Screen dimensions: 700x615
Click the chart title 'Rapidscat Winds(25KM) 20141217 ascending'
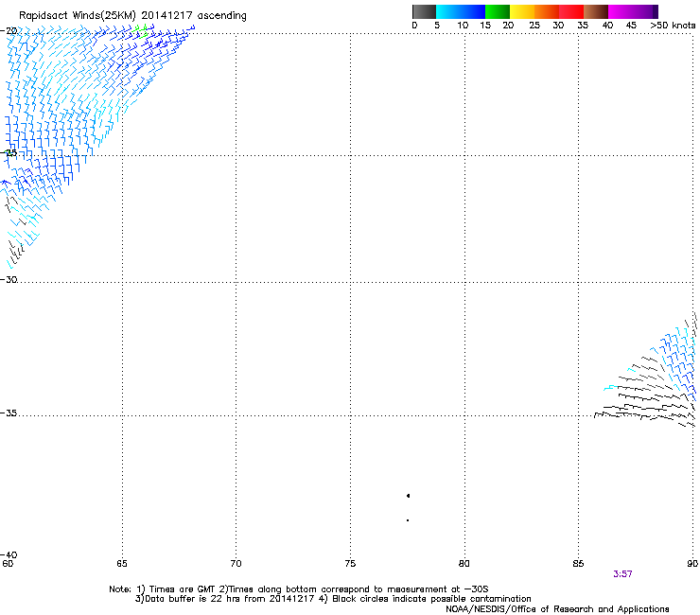click(132, 16)
